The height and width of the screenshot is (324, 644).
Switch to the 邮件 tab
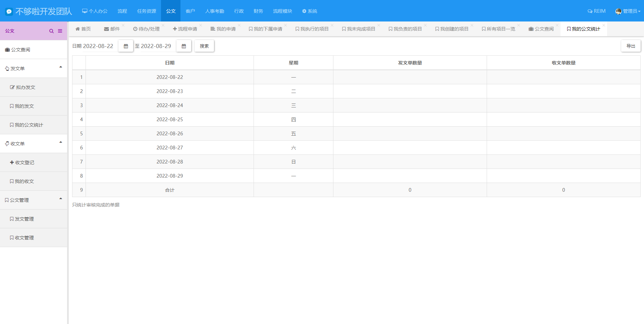coord(112,29)
